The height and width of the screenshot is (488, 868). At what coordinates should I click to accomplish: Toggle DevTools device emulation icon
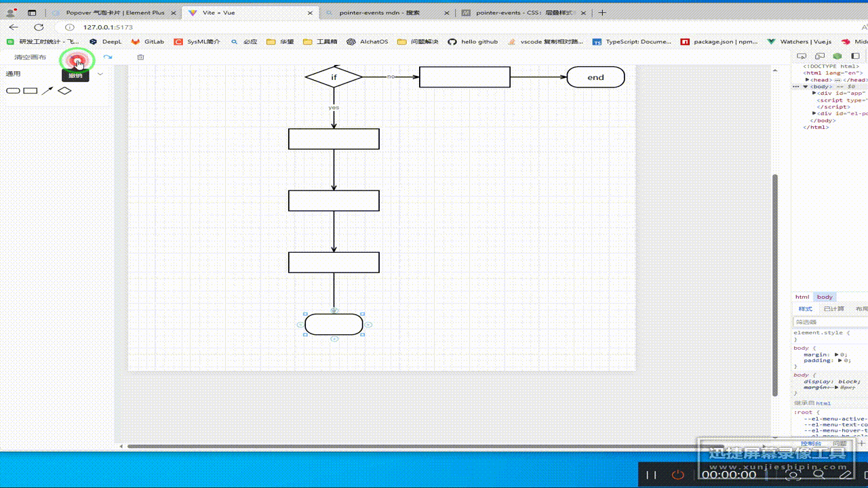[819, 56]
